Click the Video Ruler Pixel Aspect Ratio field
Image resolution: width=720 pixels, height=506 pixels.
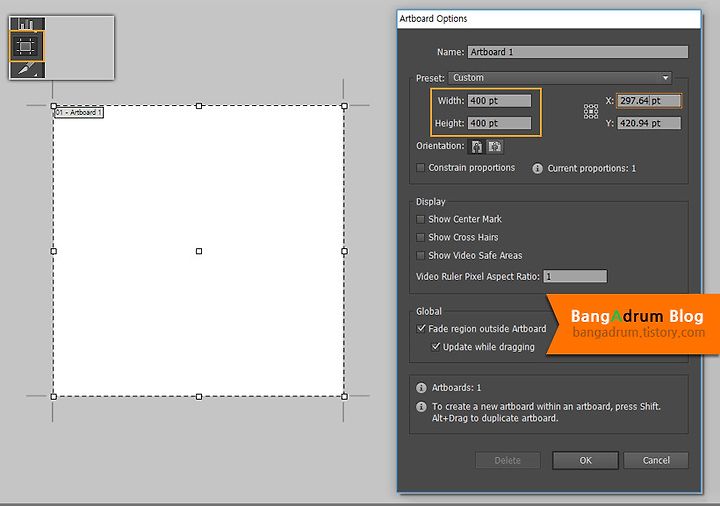575,276
